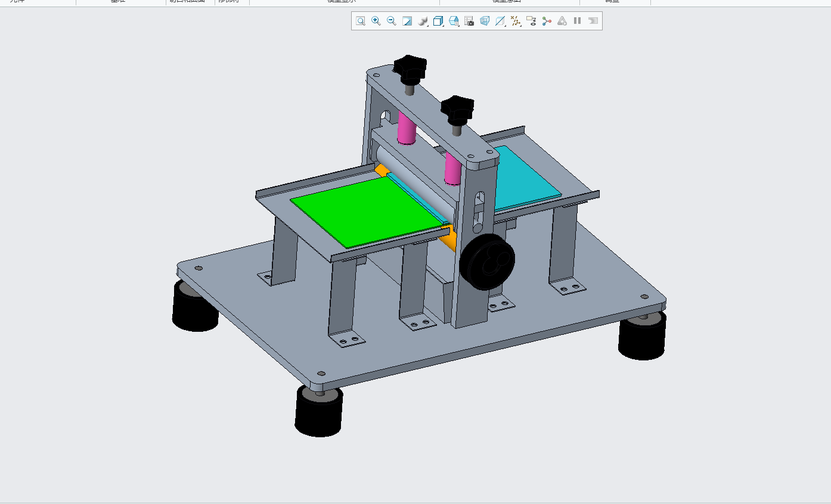Select the right black rubber foot
The height and width of the screenshot is (504, 831).
[x=641, y=337]
